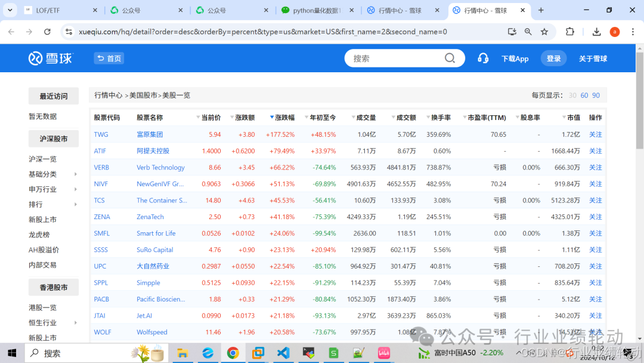Open the tab search dropdown arrow
This screenshot has height=363, width=644.
(x=10, y=10)
